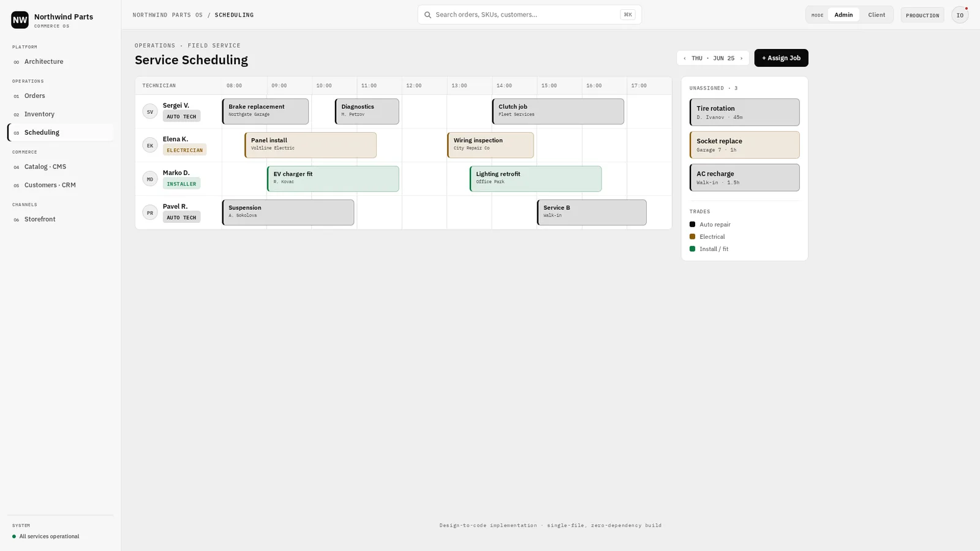The width and height of the screenshot is (980, 551).
Task: Open the EV charger fit job
Action: pos(333,179)
